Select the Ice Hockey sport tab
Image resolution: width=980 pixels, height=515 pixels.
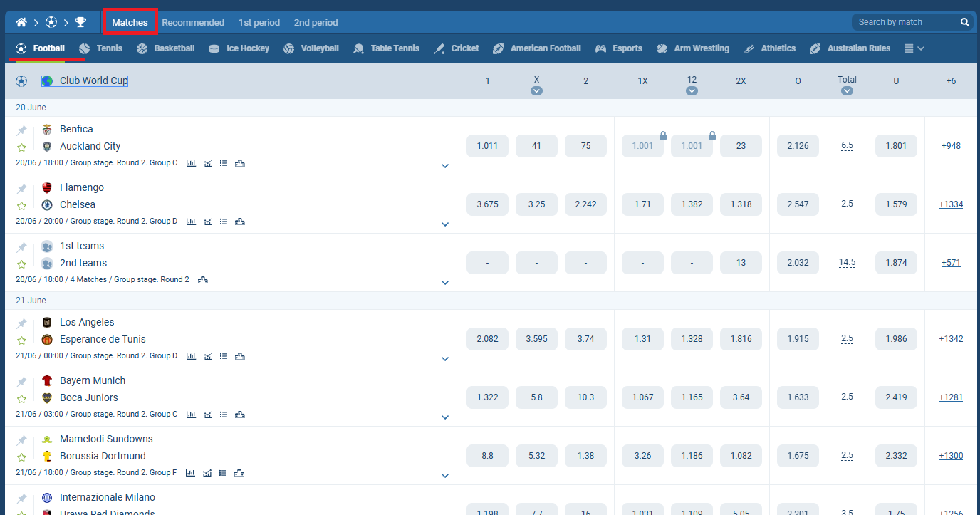pos(239,48)
